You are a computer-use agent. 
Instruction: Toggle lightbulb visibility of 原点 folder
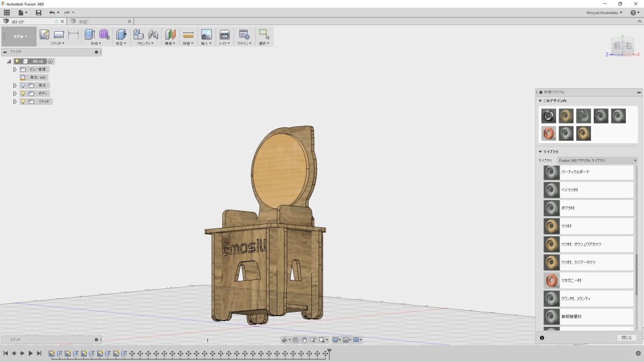[23, 85]
